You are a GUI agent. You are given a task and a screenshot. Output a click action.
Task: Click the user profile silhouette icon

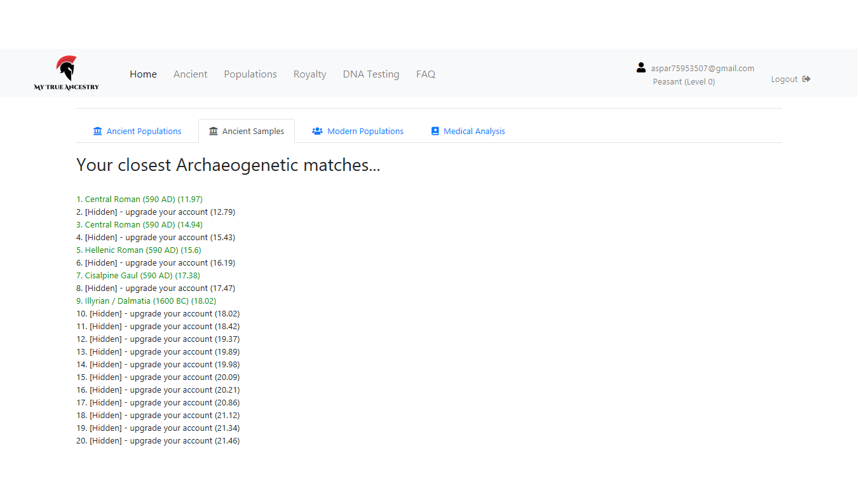pyautogui.click(x=641, y=67)
